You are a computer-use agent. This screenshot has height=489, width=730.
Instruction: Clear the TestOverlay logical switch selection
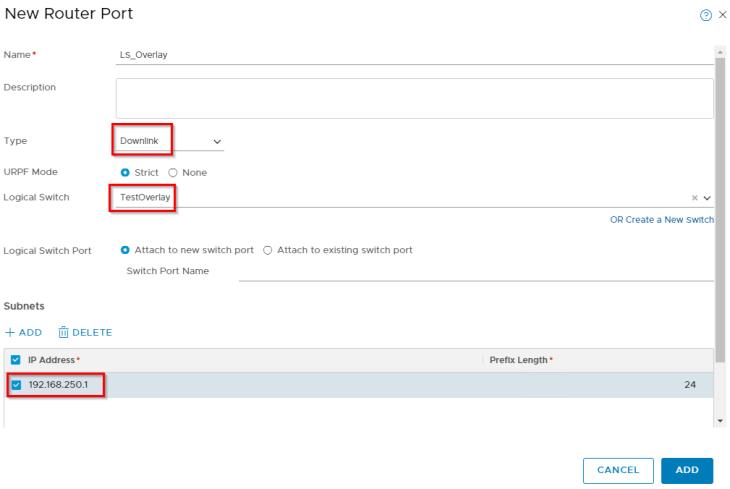694,198
